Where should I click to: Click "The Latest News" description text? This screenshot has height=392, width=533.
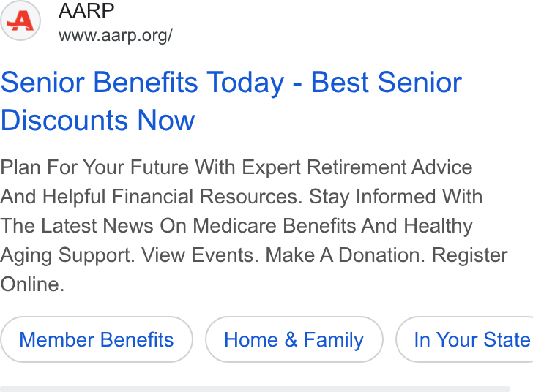click(77, 226)
